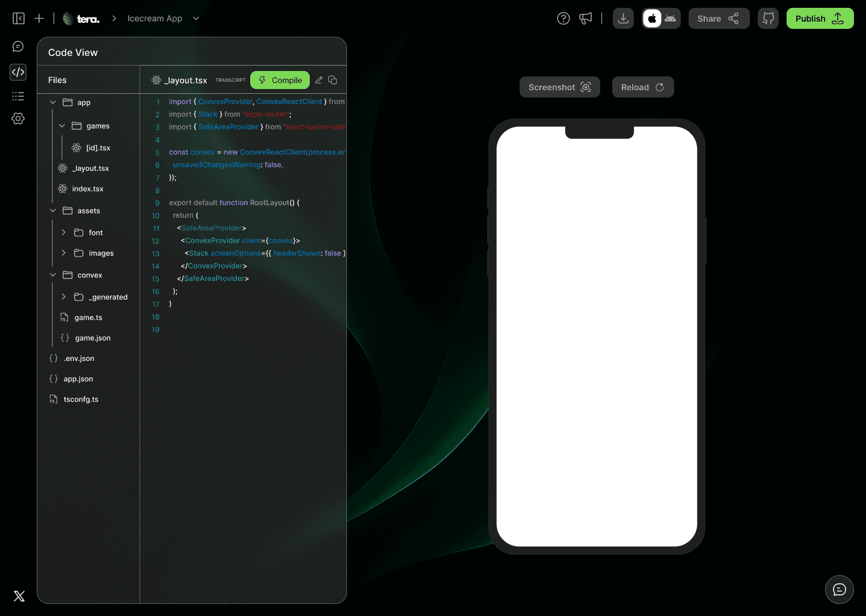Click the download icon button

coord(624,19)
